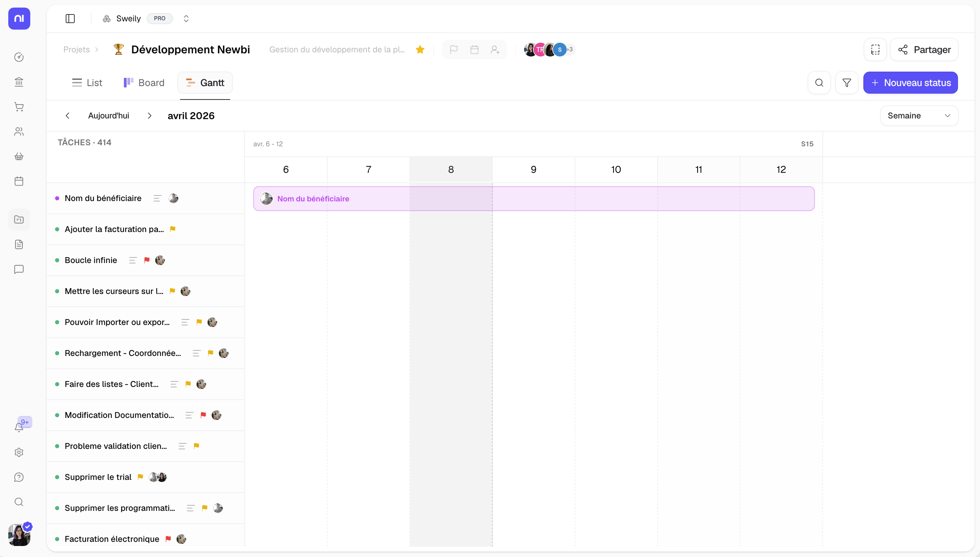Click the red flag on Boucle infinie
Screen dimensions: 980x557
click(147, 261)
